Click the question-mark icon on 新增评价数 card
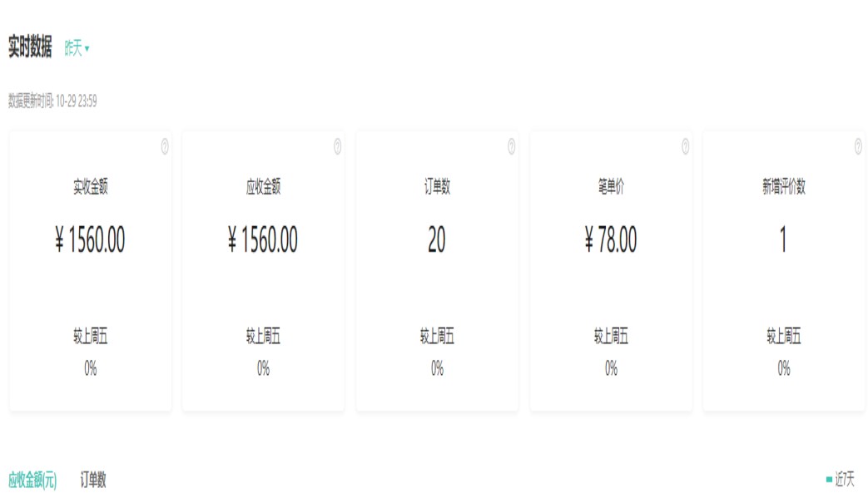The image size is (868, 503). (x=858, y=147)
